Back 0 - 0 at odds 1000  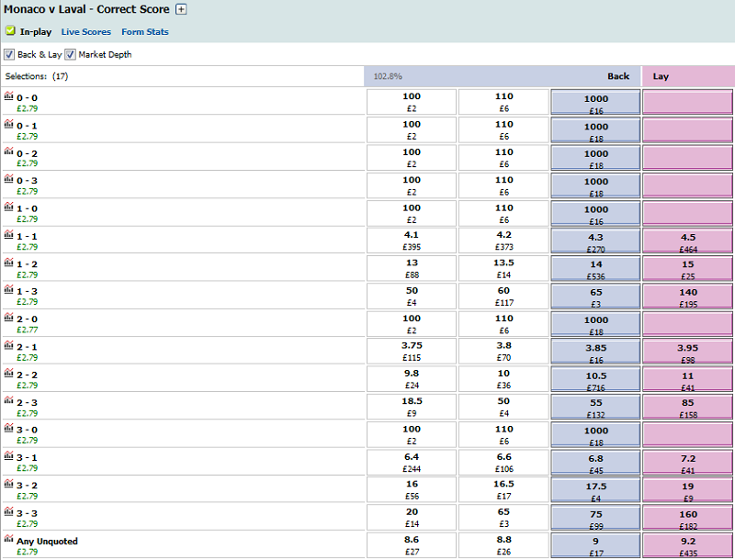coord(595,102)
